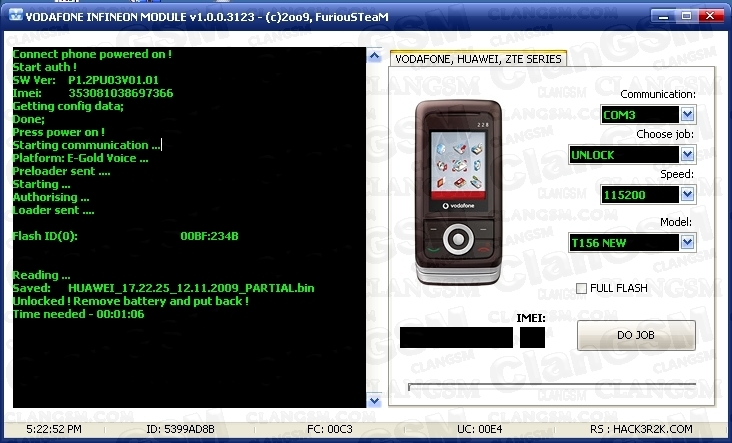
Task: Open the Communication COM3 dropdown arrow
Action: 687,114
